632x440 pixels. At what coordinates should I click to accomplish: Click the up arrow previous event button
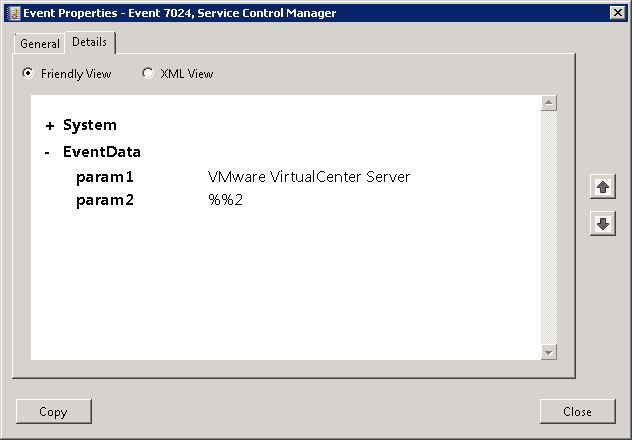pyautogui.click(x=603, y=187)
